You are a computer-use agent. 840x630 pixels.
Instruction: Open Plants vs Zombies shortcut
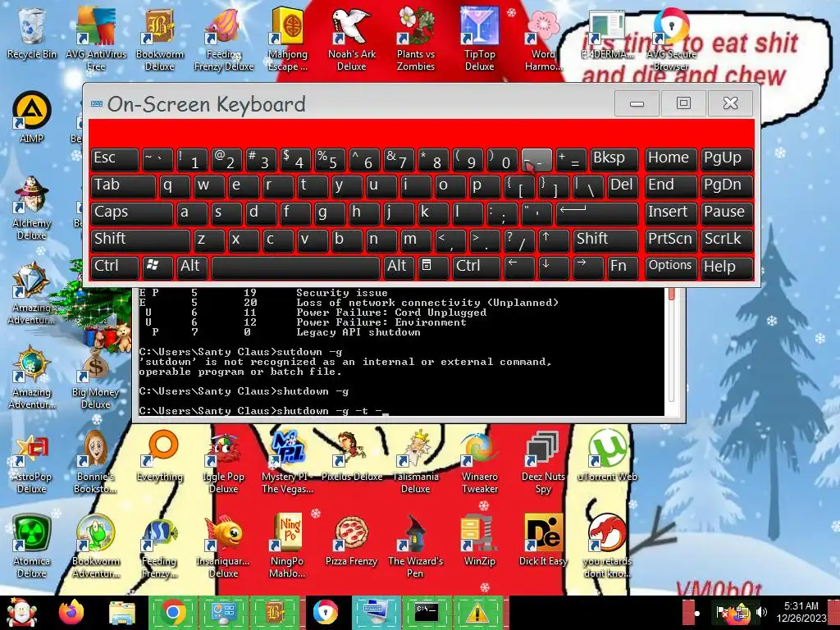point(416,39)
